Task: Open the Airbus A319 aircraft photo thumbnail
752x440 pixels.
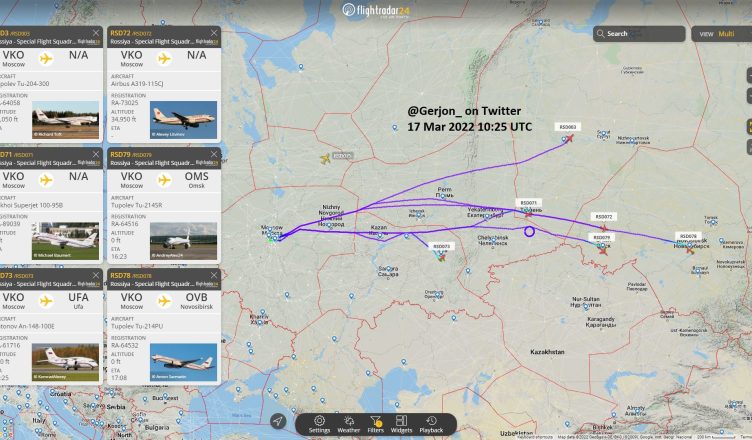Action: coord(183,119)
